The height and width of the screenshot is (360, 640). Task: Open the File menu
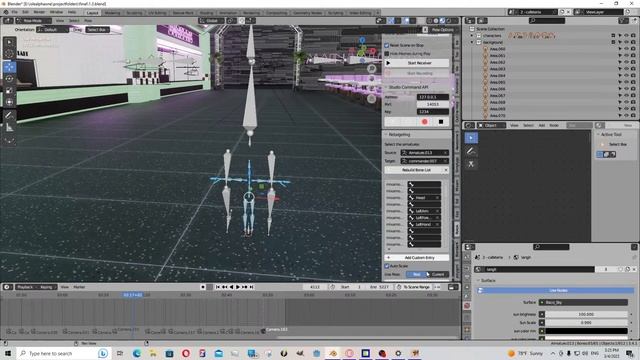15,12
